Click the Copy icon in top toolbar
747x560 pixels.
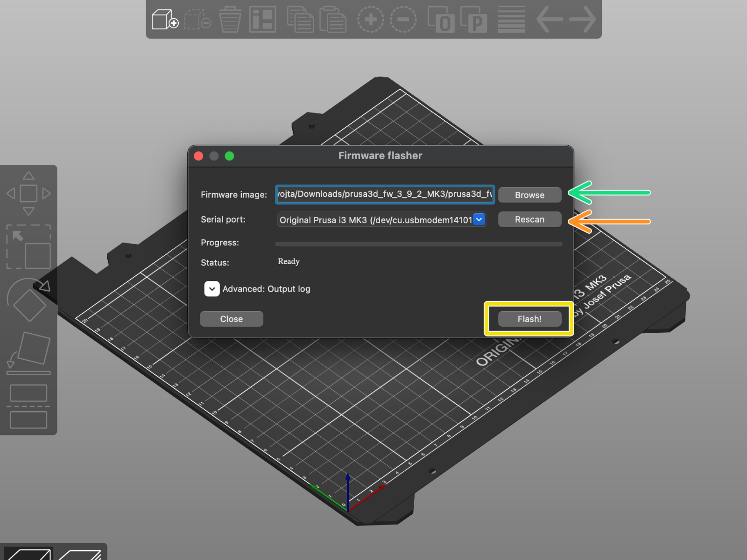[300, 20]
